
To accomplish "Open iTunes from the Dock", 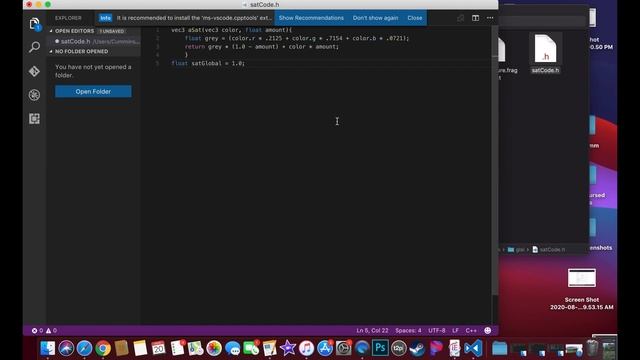I will (306, 348).
